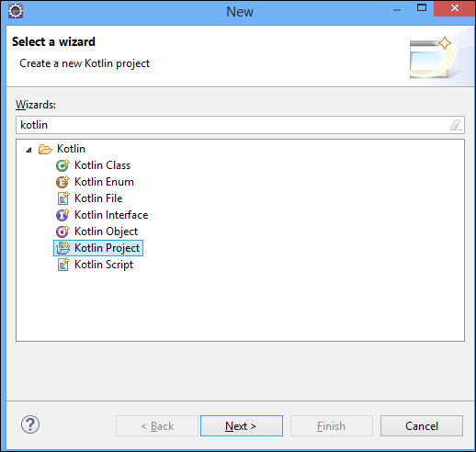Open help via the question mark icon

[30, 424]
